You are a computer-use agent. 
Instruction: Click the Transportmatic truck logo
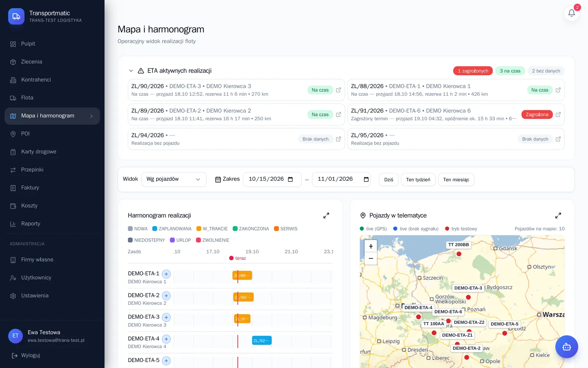(16, 17)
